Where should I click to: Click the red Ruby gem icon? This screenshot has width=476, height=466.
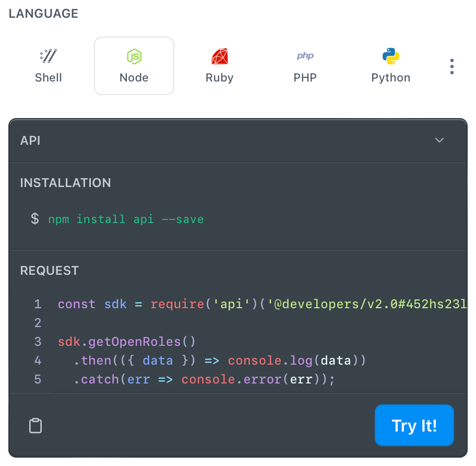point(220,56)
